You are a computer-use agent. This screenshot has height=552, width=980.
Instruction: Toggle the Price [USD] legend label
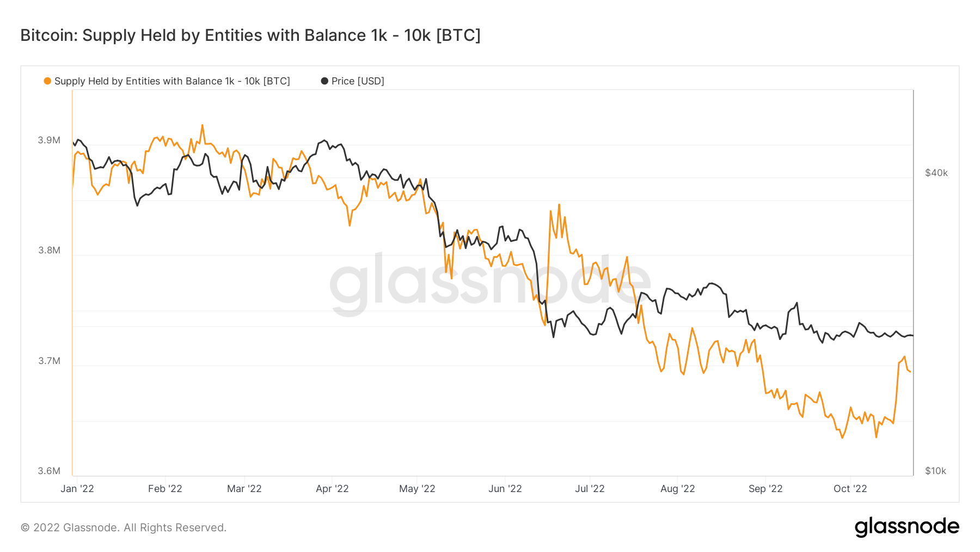(x=358, y=81)
